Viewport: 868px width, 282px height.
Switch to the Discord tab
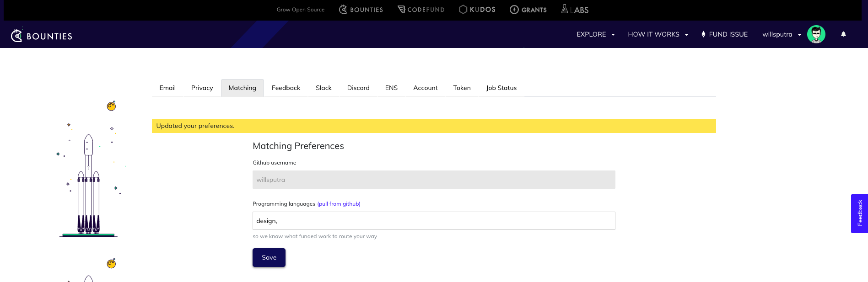click(358, 88)
